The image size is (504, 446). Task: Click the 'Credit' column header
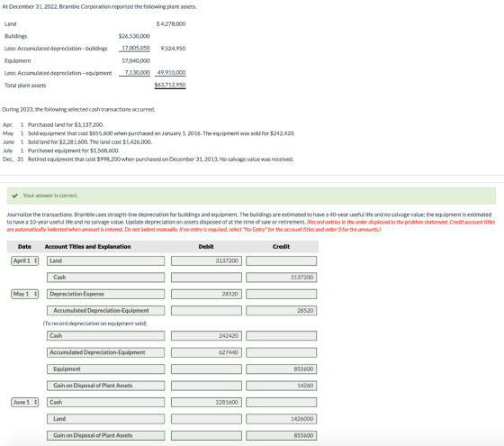[281, 247]
